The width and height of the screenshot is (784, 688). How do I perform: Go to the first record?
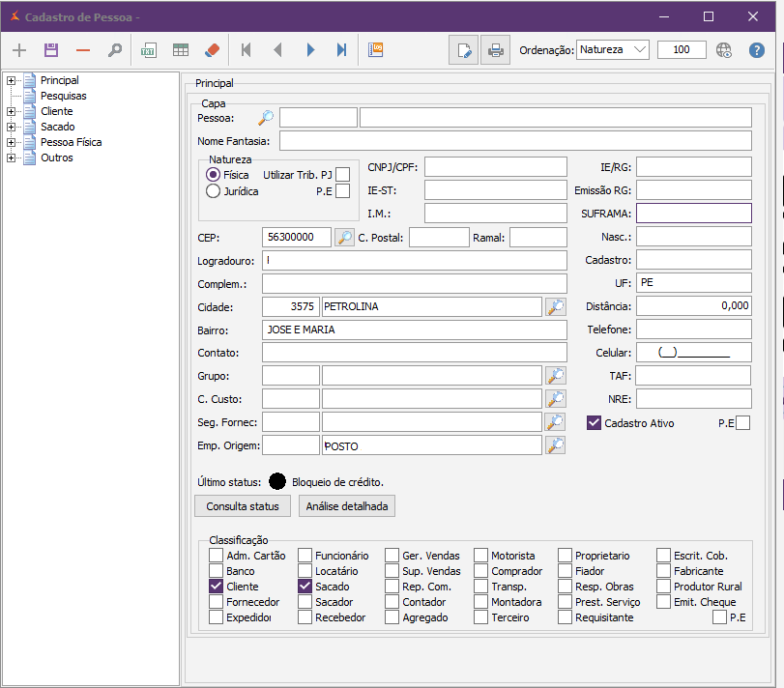point(246,50)
